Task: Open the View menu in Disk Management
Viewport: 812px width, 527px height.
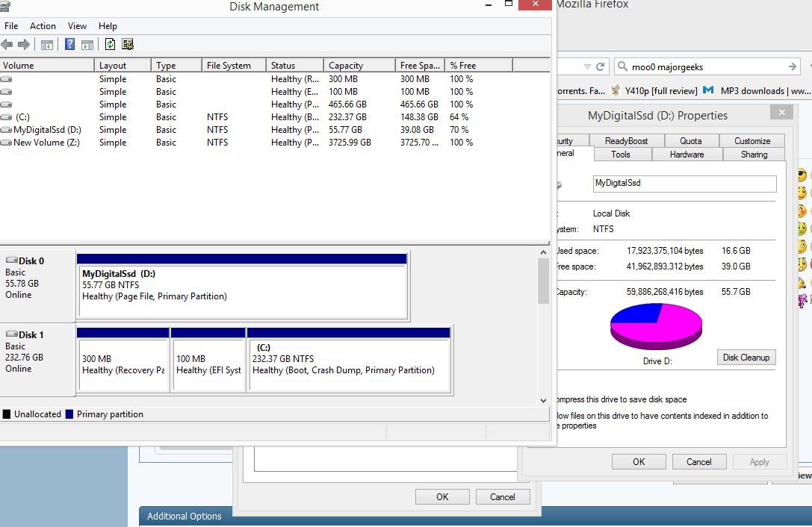Action: coord(77,25)
